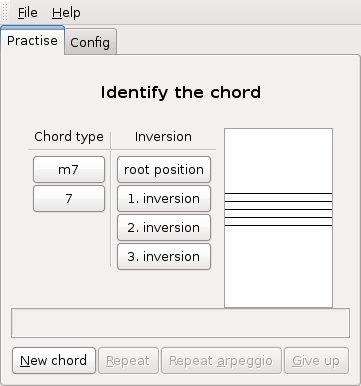Open the Help menu
Screen dimensions: 361x386
66,13
